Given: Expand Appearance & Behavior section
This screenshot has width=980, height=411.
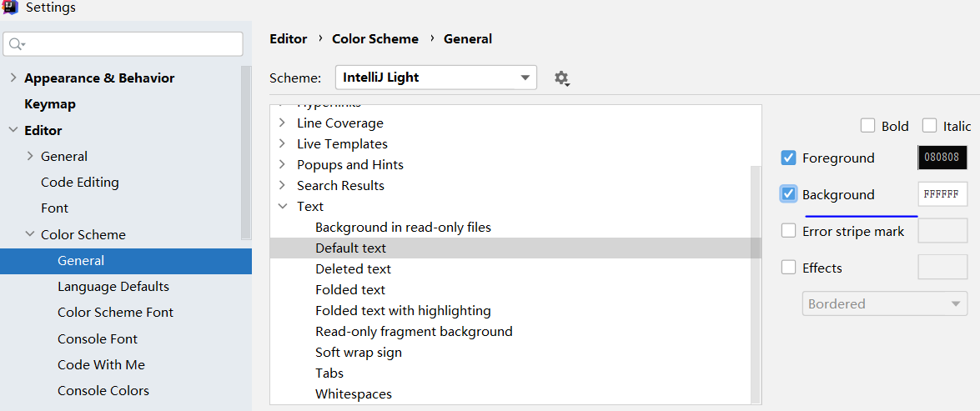Looking at the screenshot, I should point(13,78).
